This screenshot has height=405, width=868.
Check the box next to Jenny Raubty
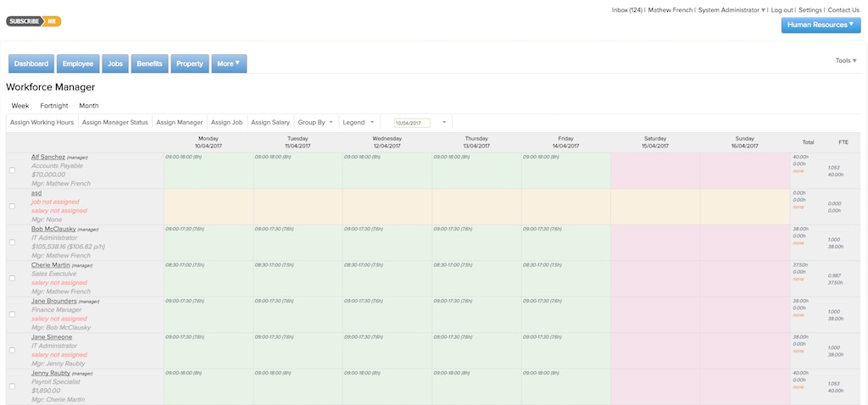point(12,386)
